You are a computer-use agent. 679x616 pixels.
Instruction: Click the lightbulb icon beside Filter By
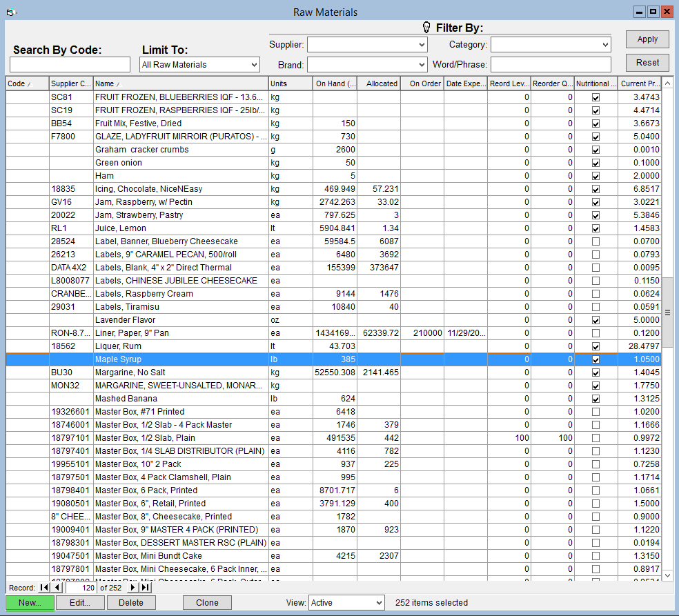coord(426,28)
